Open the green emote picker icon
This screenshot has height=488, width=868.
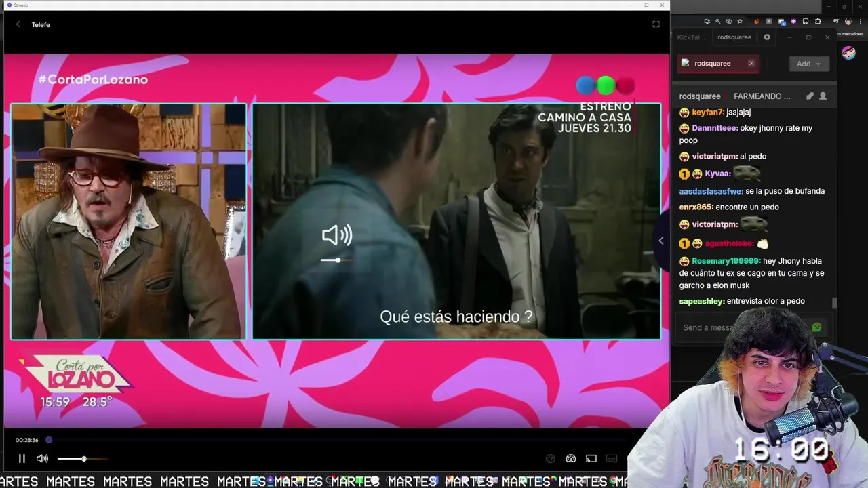(816, 327)
